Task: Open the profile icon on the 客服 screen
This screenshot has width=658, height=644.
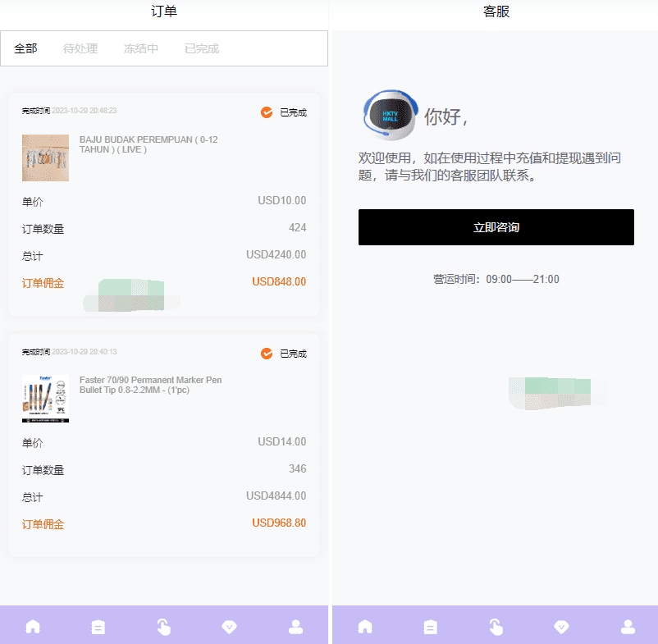Action: tap(628, 627)
